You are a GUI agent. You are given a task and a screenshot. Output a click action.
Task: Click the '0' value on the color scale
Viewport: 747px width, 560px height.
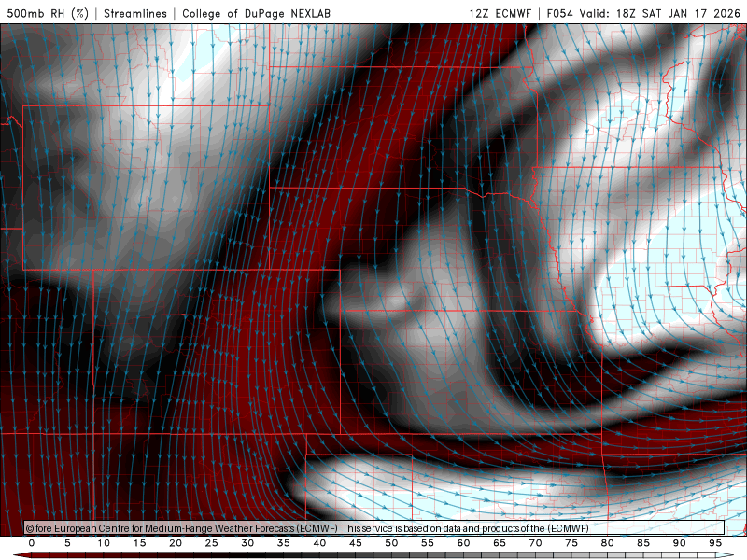32,543
